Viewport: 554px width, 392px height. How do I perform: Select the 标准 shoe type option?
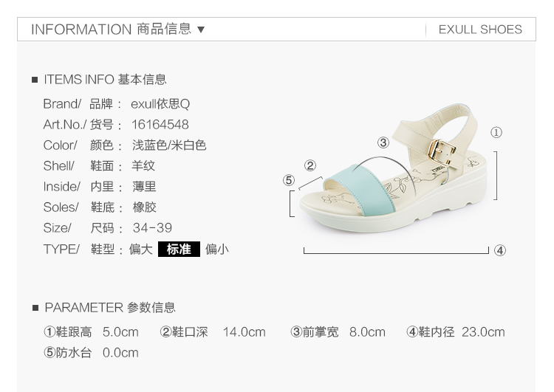click(x=179, y=250)
